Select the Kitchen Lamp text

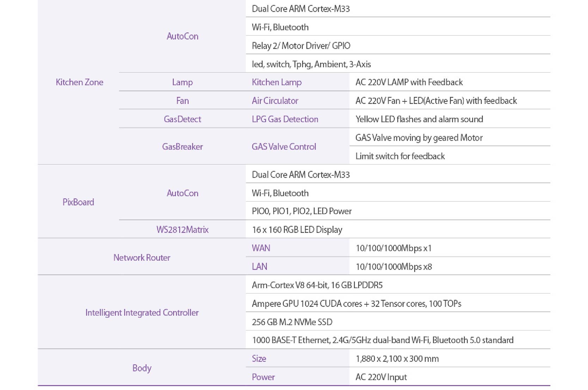click(x=277, y=82)
